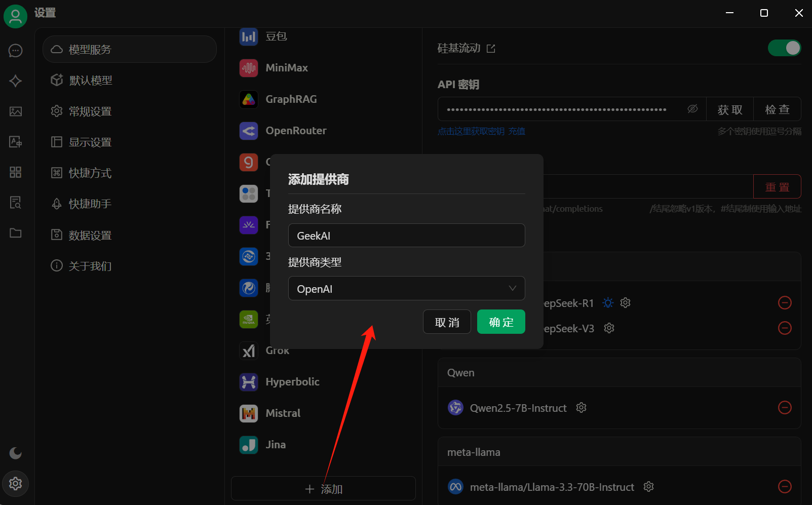Open the image painting sidebar icon
Viewport: 812px width, 505px height.
pos(16,111)
